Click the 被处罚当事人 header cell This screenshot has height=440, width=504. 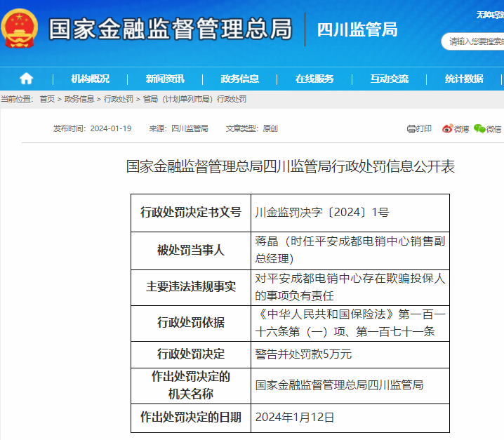point(191,251)
